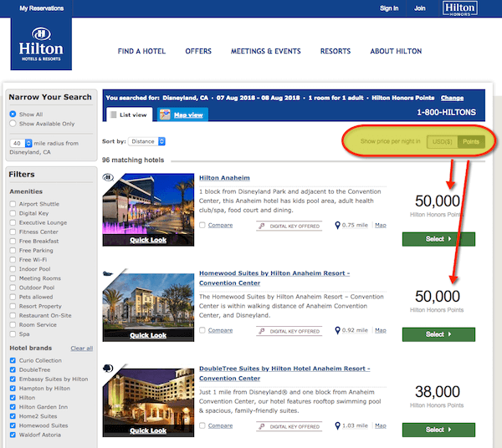Viewport: 502px width, 448px height.
Task: Click the Compare link for Homewood Suites
Action: (x=220, y=330)
